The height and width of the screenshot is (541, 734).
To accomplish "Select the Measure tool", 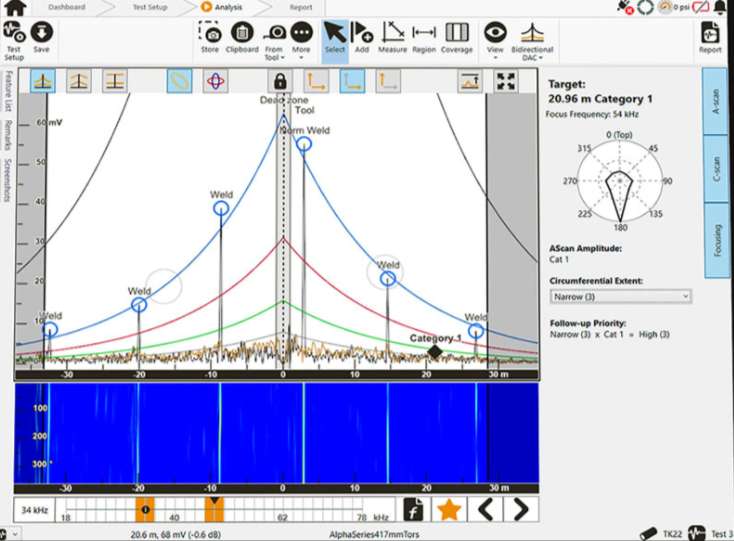I will click(x=393, y=35).
